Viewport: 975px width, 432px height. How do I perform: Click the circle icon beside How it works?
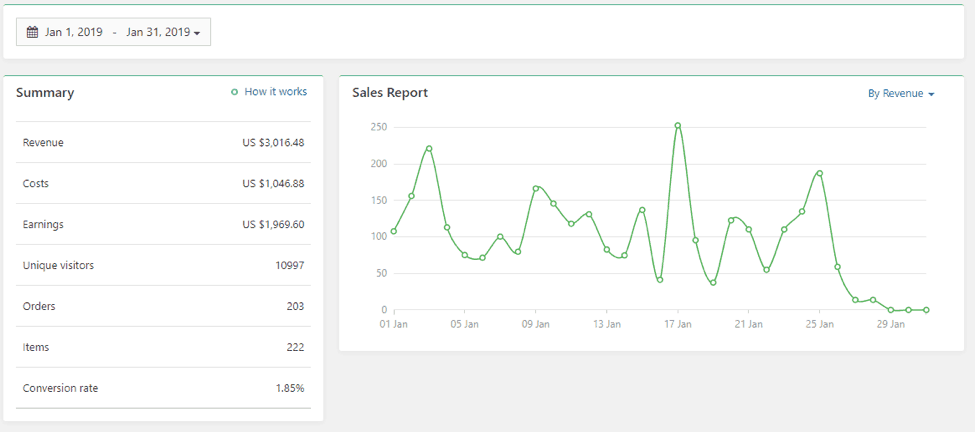click(x=235, y=92)
